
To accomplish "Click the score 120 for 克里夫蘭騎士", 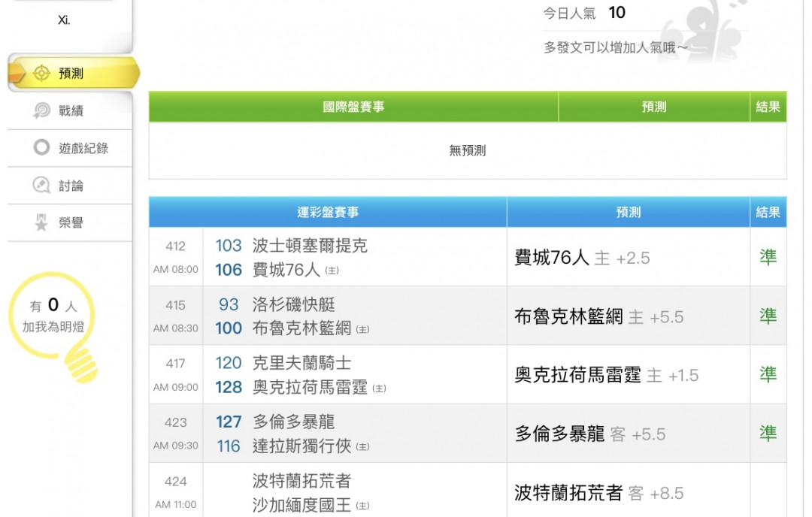I will [229, 363].
